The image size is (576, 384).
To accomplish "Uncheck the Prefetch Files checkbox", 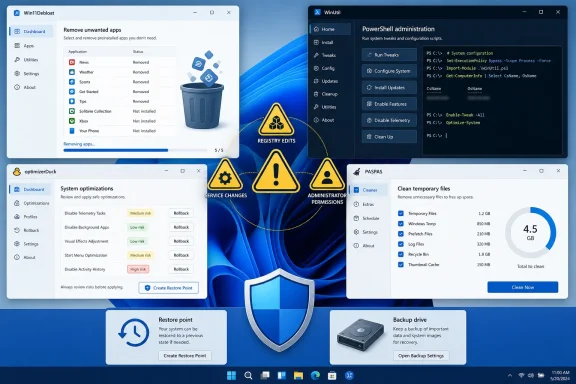I will [x=401, y=234].
